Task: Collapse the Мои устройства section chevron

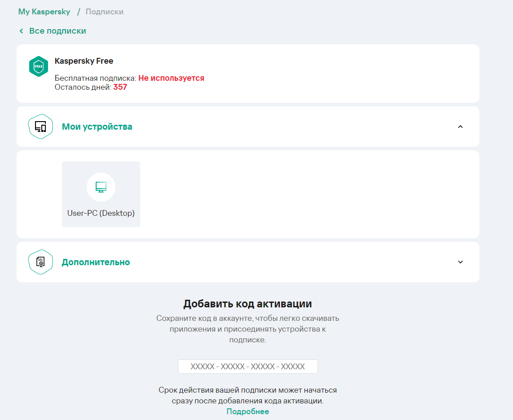Action: tap(460, 127)
